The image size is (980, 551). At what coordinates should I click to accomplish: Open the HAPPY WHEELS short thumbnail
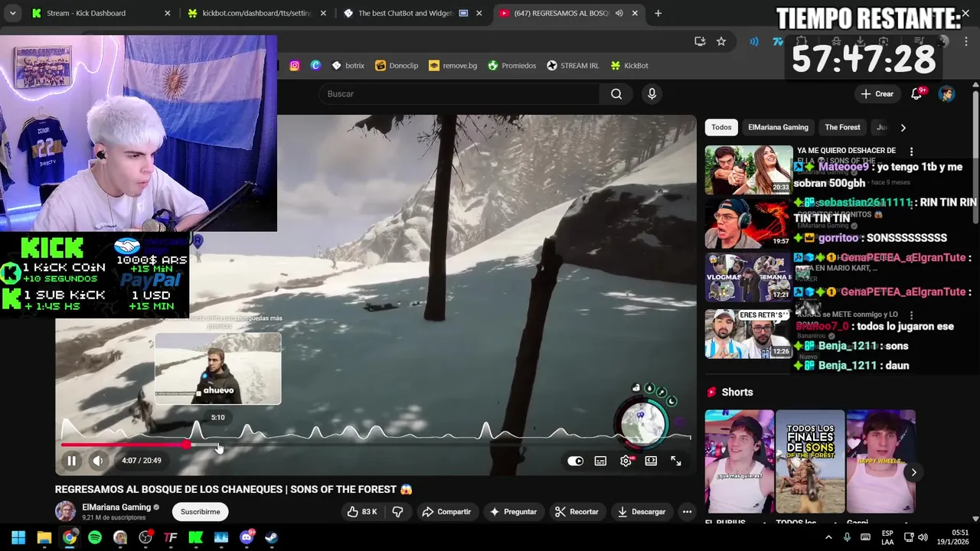point(880,461)
